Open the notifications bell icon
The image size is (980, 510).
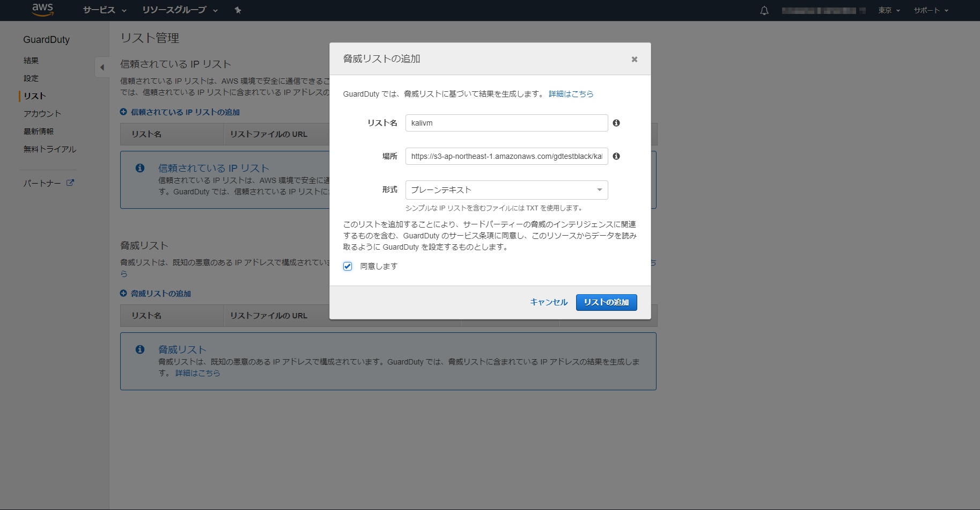(x=764, y=11)
